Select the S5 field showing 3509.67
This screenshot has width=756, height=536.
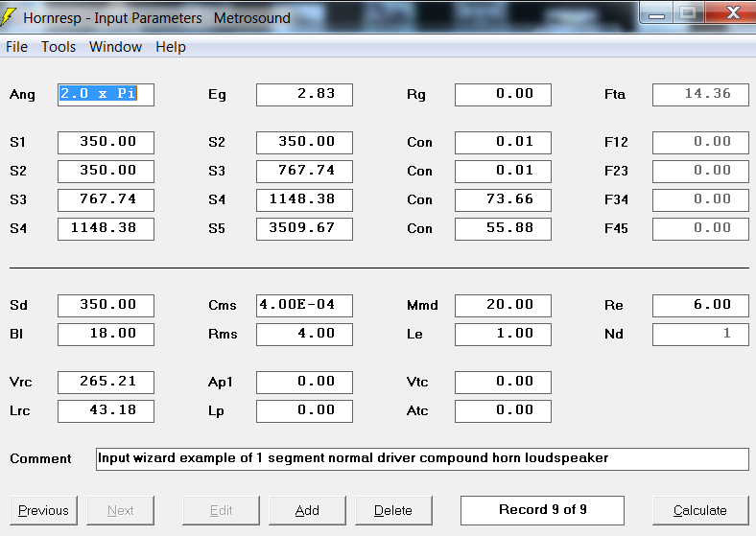[x=305, y=229]
